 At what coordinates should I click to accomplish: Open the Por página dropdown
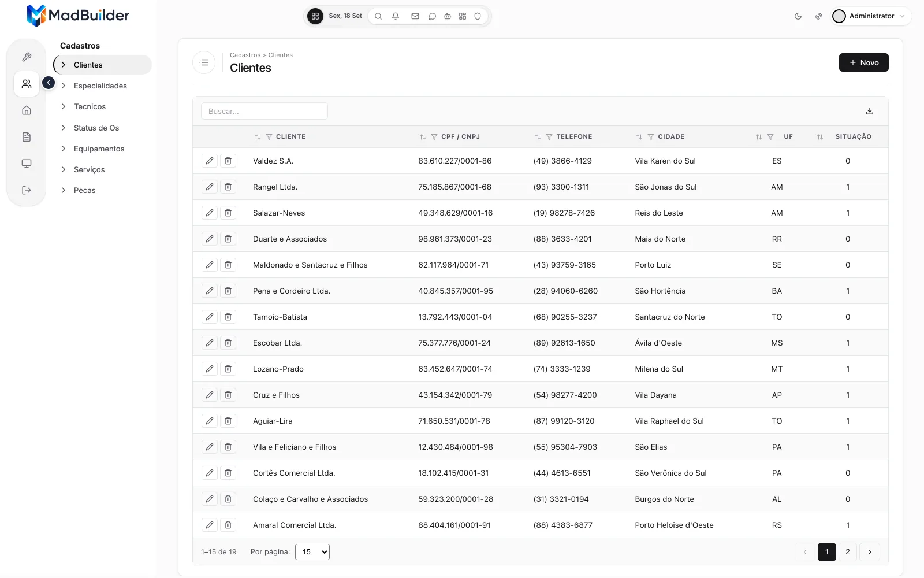pos(312,552)
